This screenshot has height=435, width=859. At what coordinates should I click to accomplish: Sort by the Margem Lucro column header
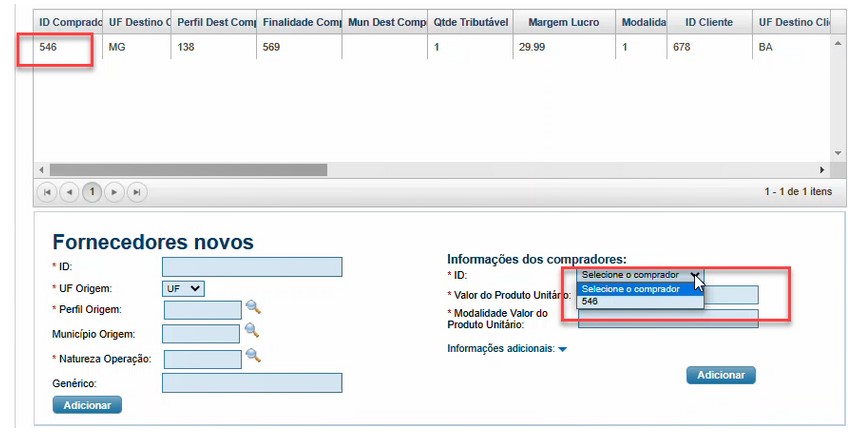[x=564, y=22]
